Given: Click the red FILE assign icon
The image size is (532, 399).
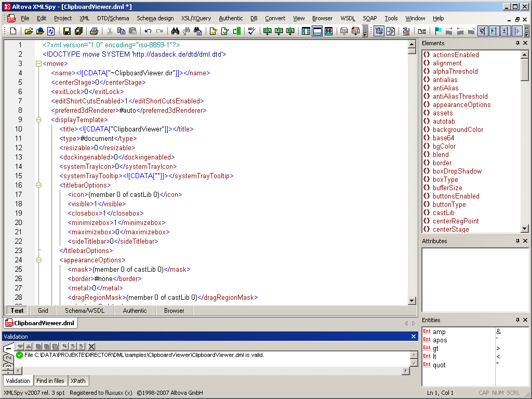Looking at the screenshot, I should click(355, 31).
